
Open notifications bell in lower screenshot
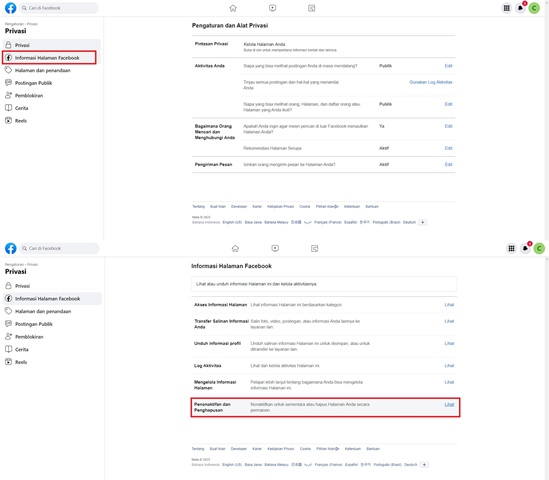point(526,248)
